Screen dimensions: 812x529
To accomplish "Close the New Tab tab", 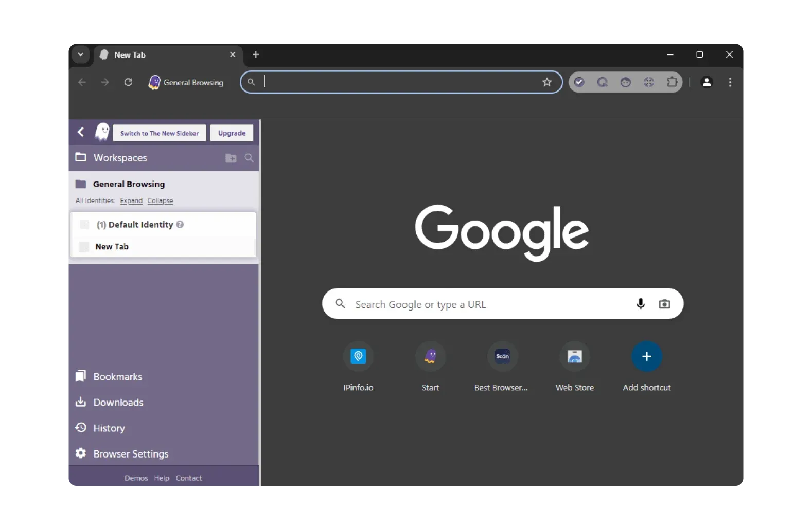I will point(233,54).
